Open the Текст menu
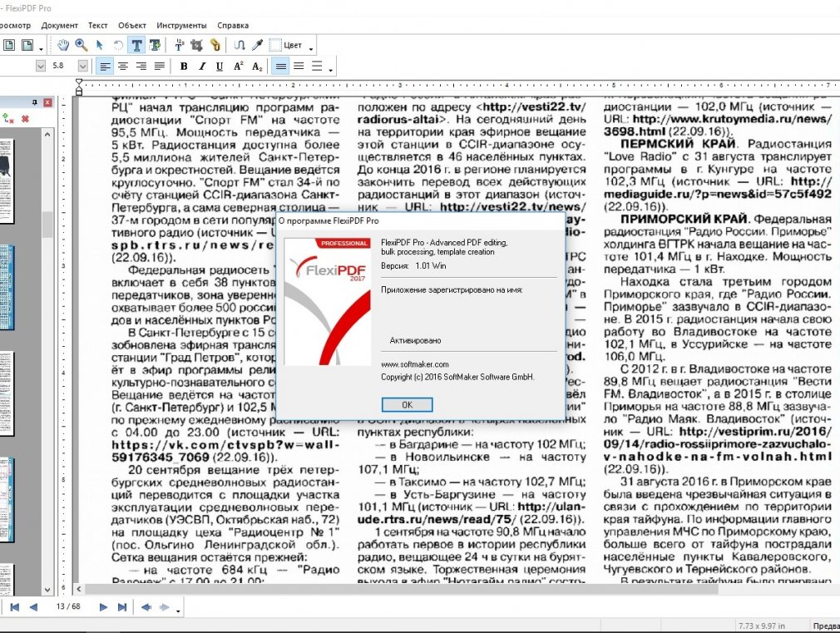The image size is (840, 633). pos(97,25)
